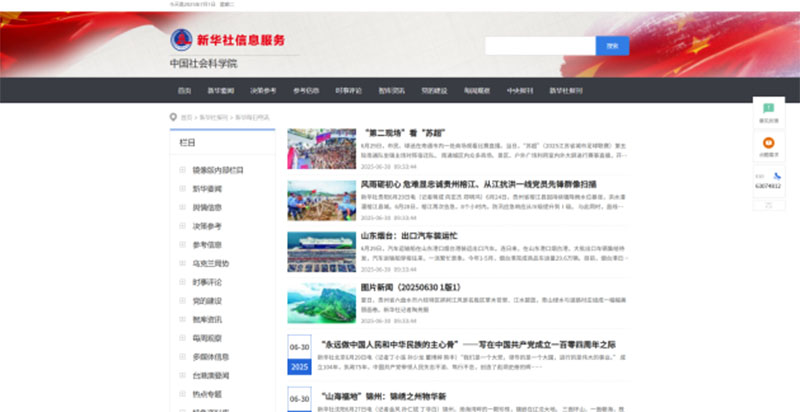
Task: Click the location pin icon in breadcrumb
Action: point(173,117)
